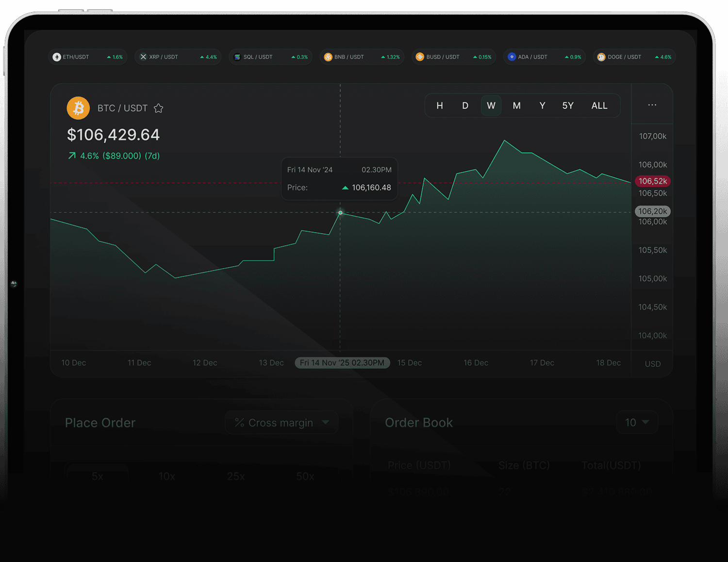Click the red 106,52k price marker

click(x=652, y=181)
